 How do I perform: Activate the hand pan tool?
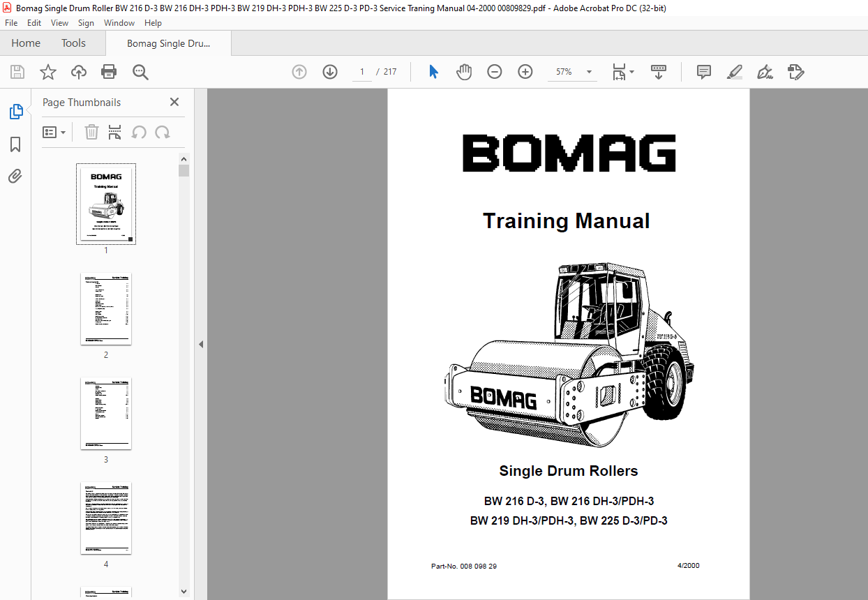tap(464, 72)
